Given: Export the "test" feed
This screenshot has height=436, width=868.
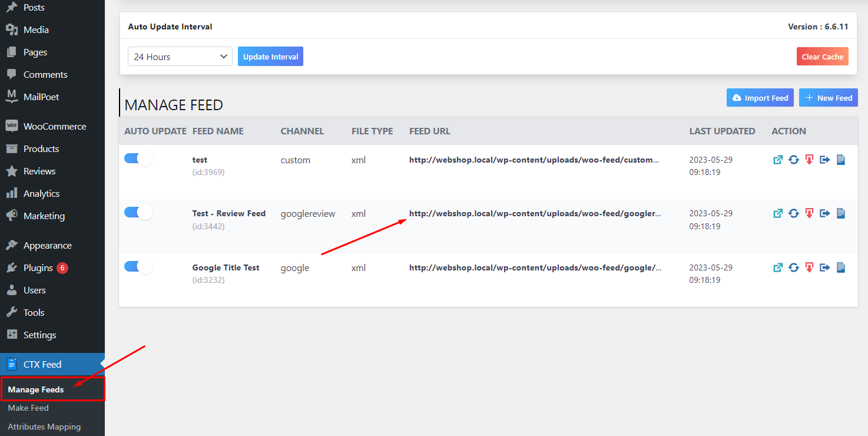Looking at the screenshot, I should click(824, 160).
